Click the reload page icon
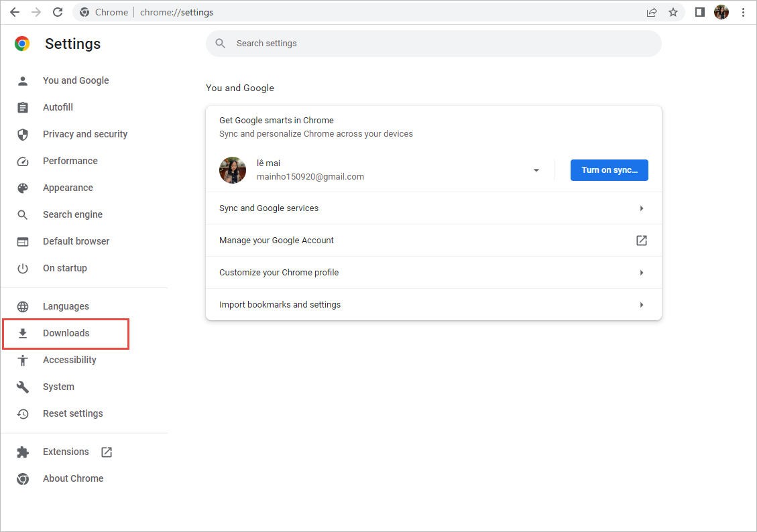The image size is (757, 532). tap(58, 12)
